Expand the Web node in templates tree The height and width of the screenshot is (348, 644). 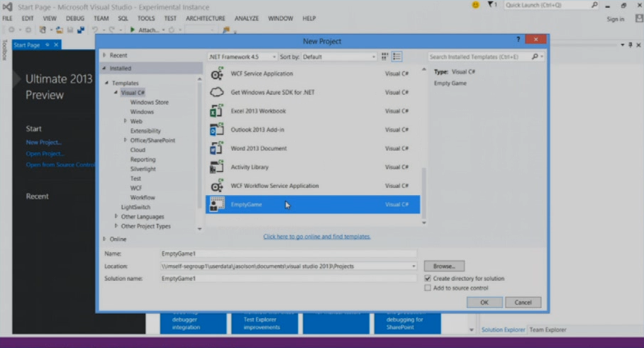point(125,121)
